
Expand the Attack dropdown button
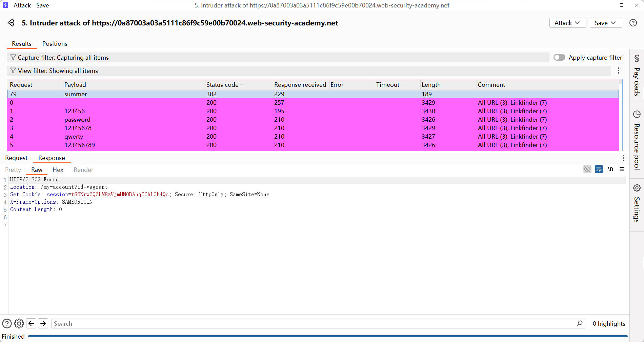[567, 23]
